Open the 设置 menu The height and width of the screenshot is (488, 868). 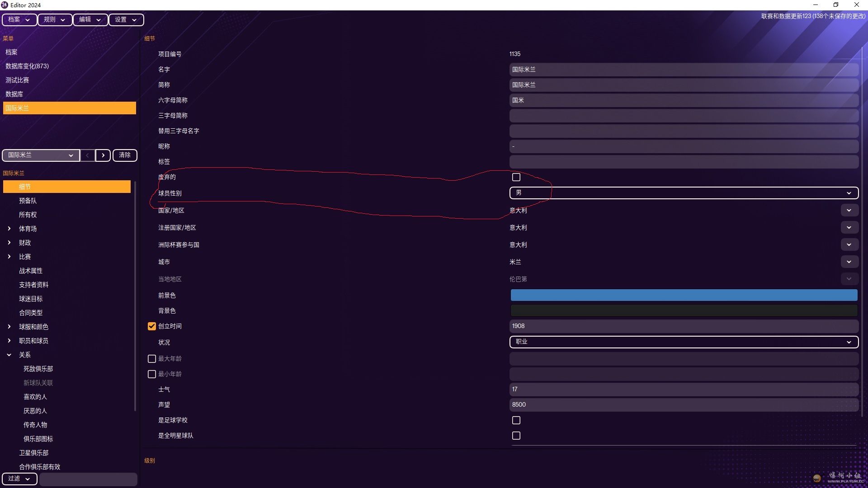(x=126, y=20)
